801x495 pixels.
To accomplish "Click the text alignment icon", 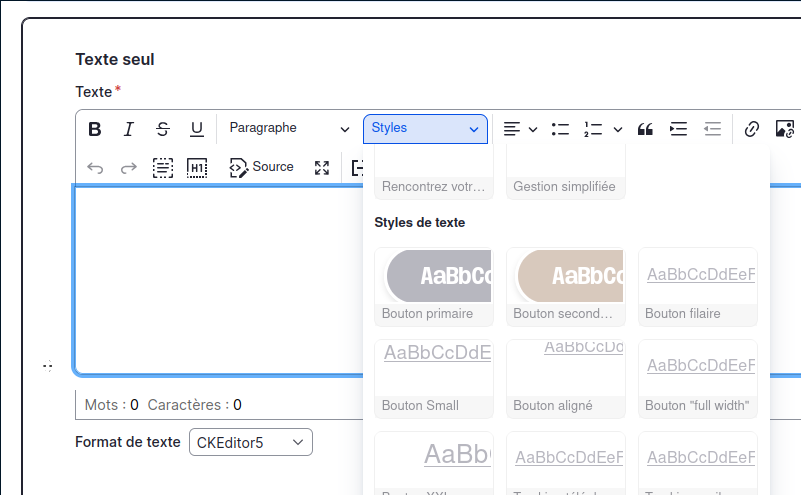I will pos(511,129).
